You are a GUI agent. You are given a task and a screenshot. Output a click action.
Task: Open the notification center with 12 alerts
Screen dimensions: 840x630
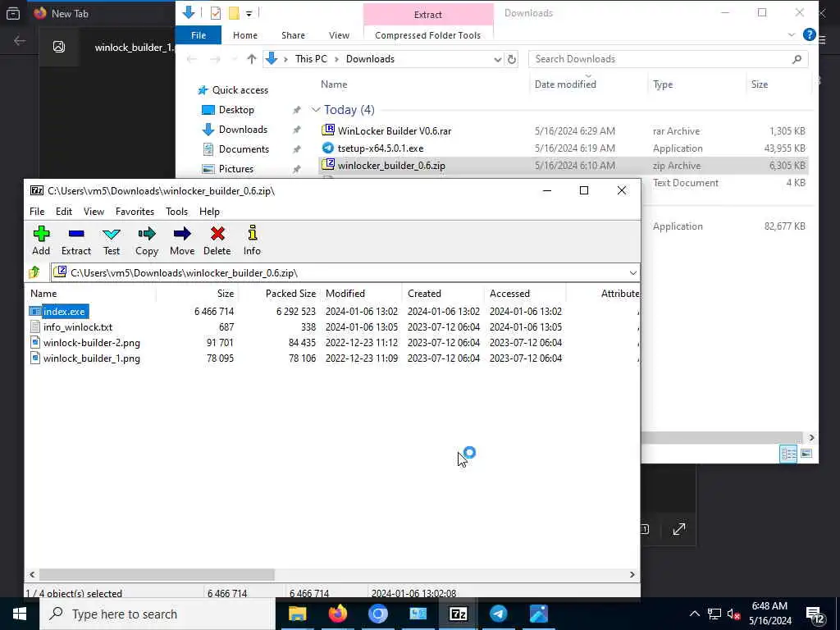pyautogui.click(x=815, y=615)
